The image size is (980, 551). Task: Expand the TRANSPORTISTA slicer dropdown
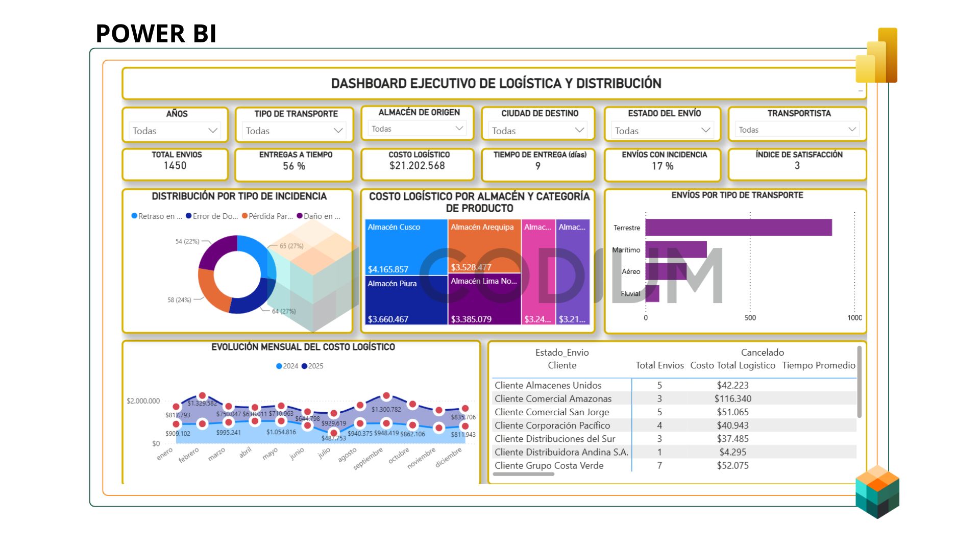point(797,130)
